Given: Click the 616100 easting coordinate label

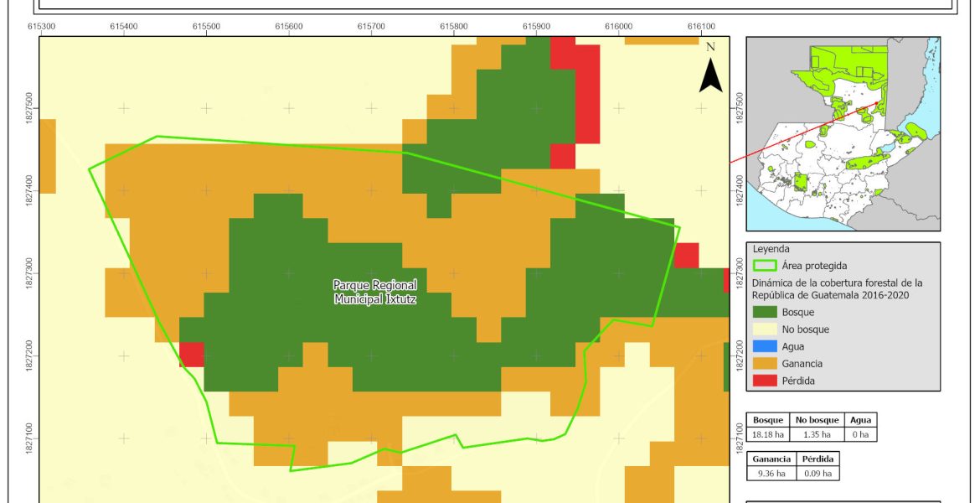Looking at the screenshot, I should (x=700, y=26).
